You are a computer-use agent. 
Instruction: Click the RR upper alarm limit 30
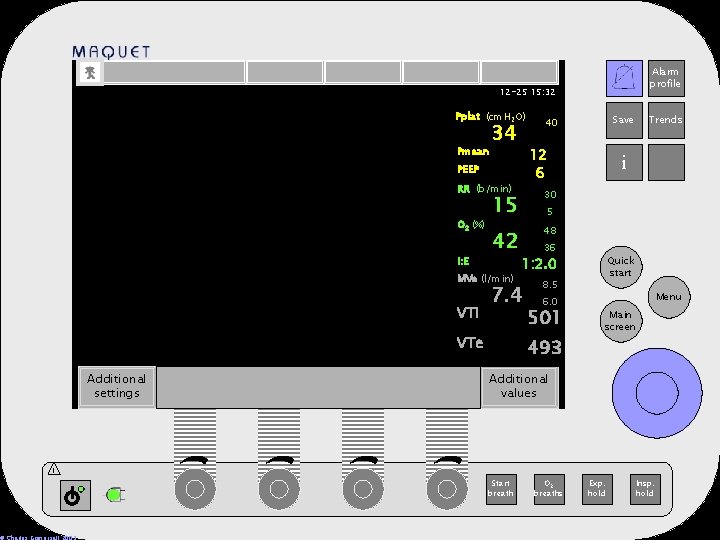[551, 195]
